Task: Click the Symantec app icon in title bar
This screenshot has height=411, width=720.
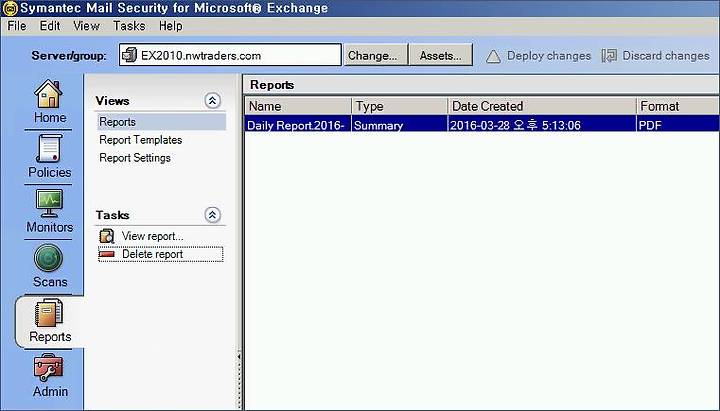Action: tap(10, 8)
